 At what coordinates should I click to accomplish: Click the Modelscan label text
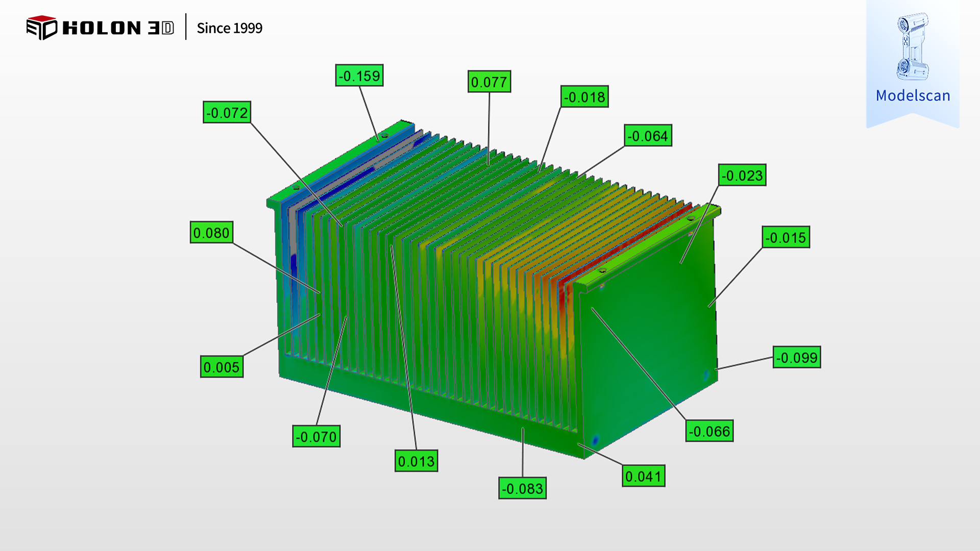pyautogui.click(x=913, y=96)
